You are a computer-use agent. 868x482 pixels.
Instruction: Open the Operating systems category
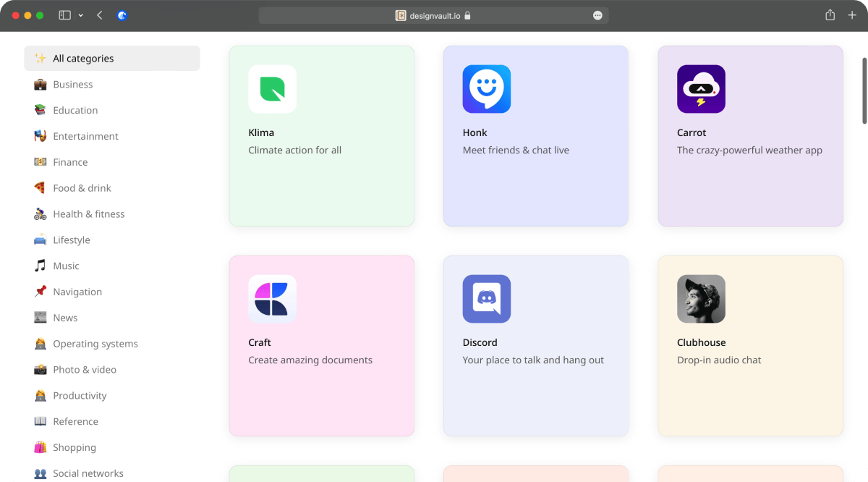95,344
